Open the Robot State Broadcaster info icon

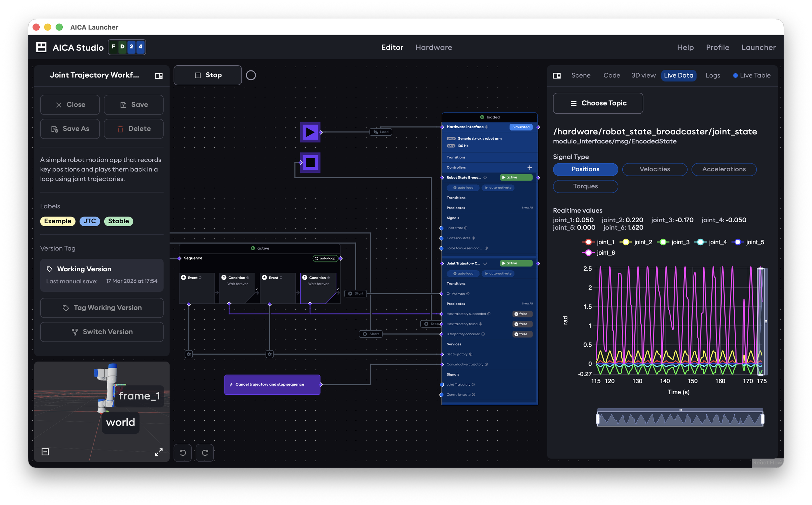485,178
